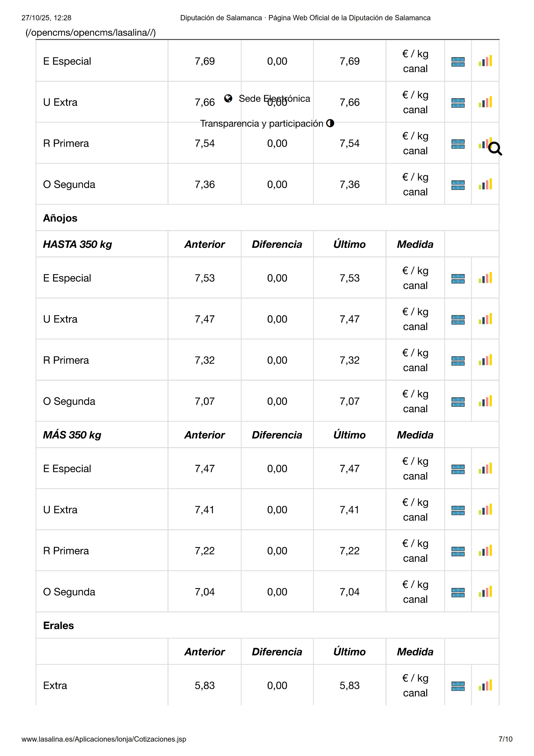Click the black magnifier search icon
Viewport: 534px width, 756px height.
click(x=495, y=149)
